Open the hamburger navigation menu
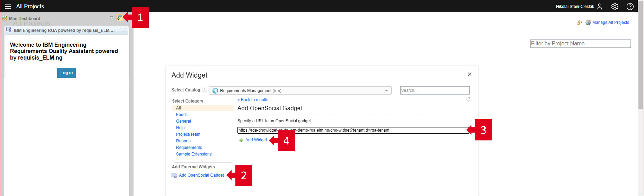The image size is (644, 196). 8,7
